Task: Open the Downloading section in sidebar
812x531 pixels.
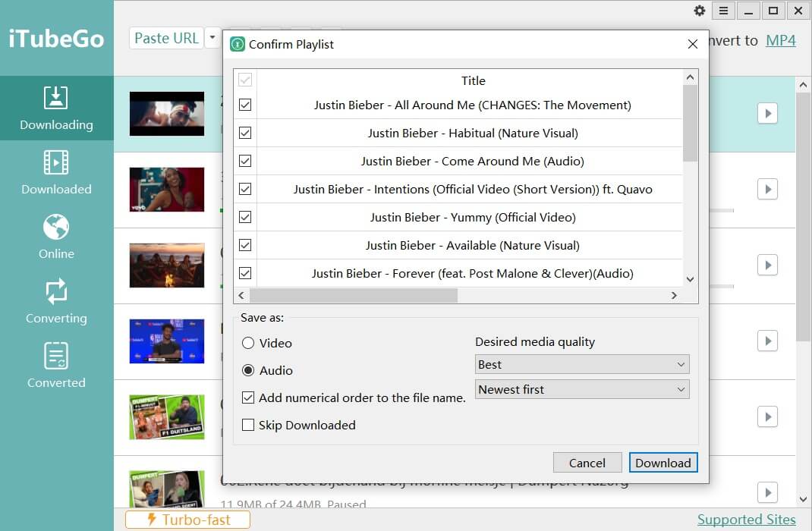Action: click(x=56, y=108)
